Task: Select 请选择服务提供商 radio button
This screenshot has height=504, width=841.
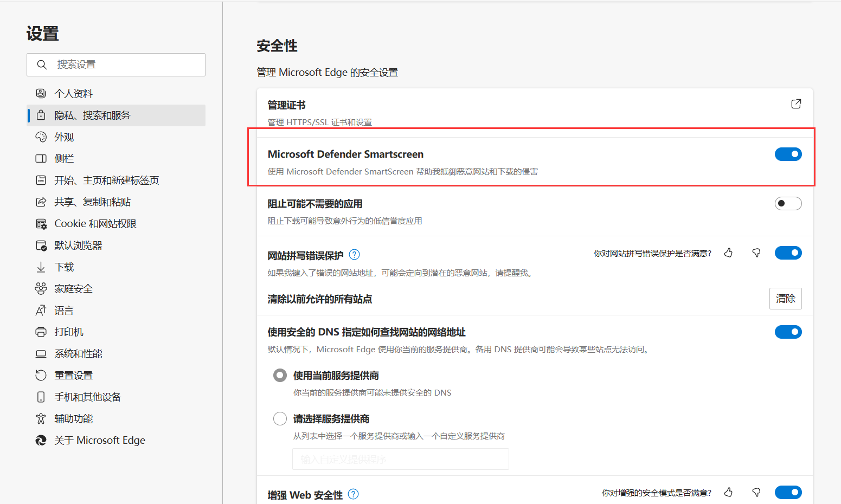Action: (x=280, y=418)
